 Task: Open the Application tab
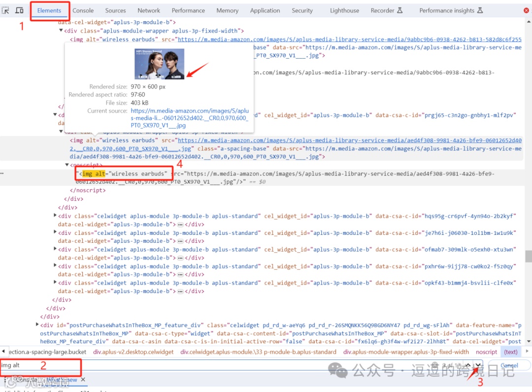pyautogui.click(x=265, y=10)
